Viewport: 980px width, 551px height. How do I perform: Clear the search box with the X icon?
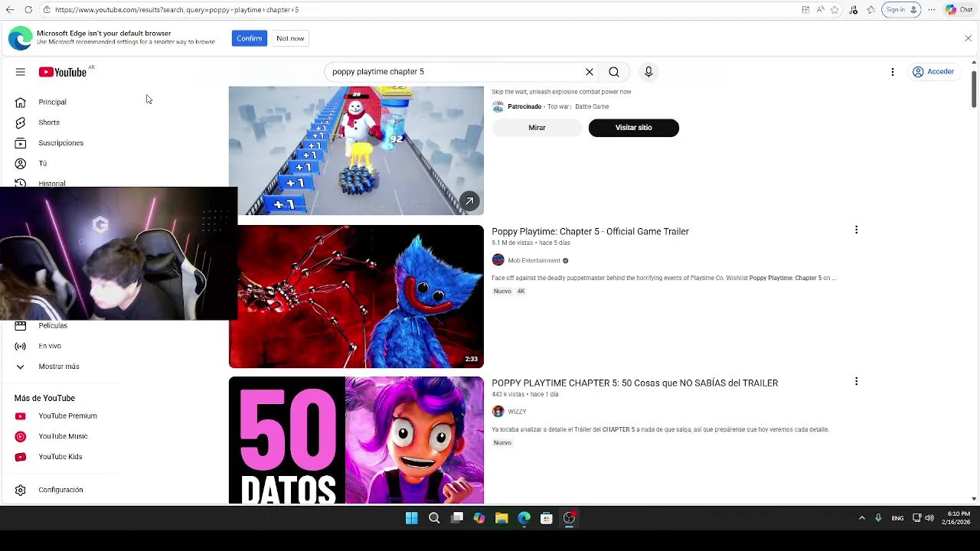tap(590, 72)
